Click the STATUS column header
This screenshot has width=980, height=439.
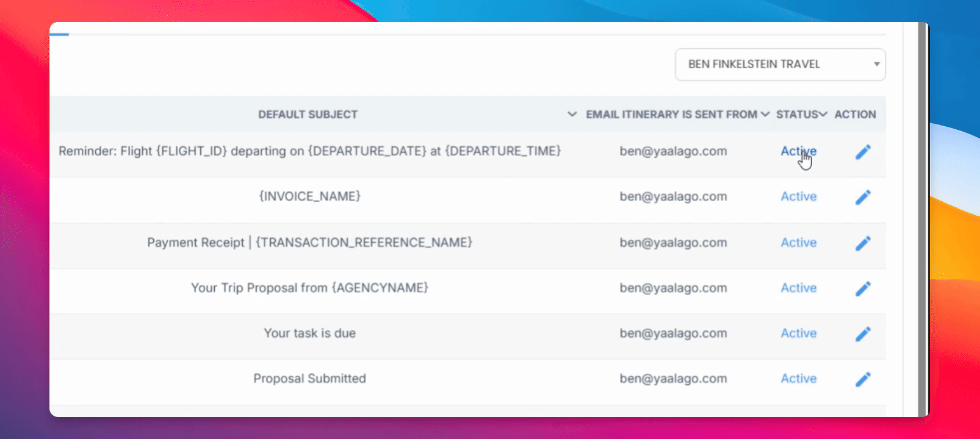797,115
